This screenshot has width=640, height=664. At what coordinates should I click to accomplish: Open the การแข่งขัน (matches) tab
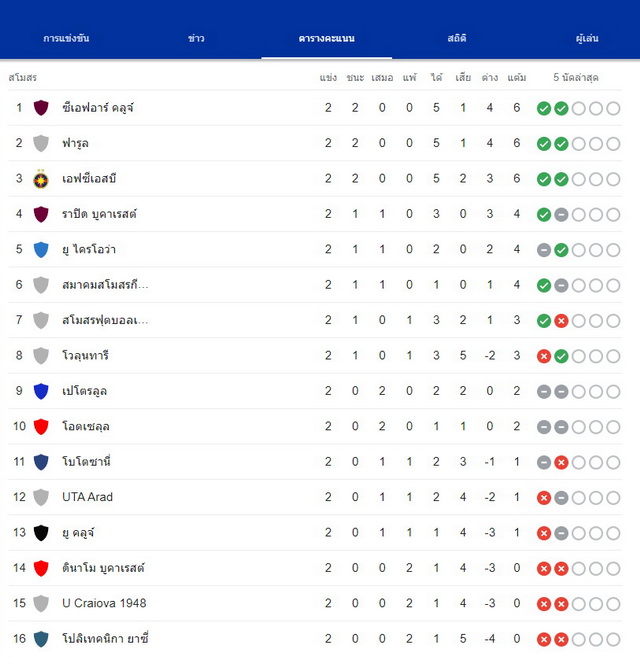point(66,38)
